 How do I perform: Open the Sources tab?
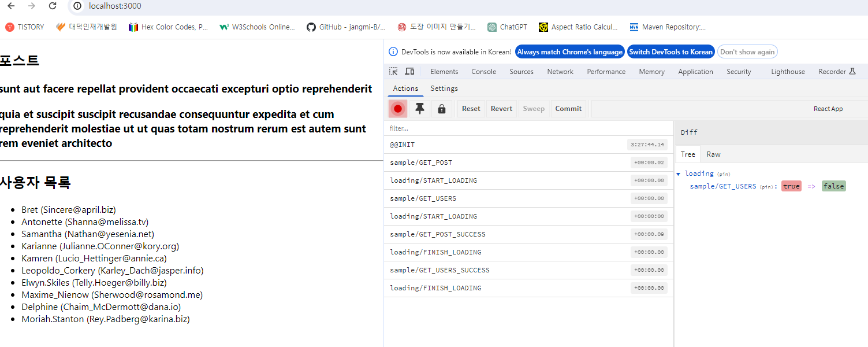[521, 72]
